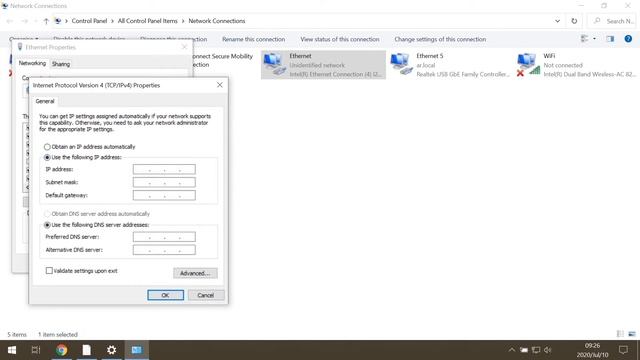The width and height of the screenshot is (640, 360).
Task: Click View status of this connection
Action: [340, 39]
